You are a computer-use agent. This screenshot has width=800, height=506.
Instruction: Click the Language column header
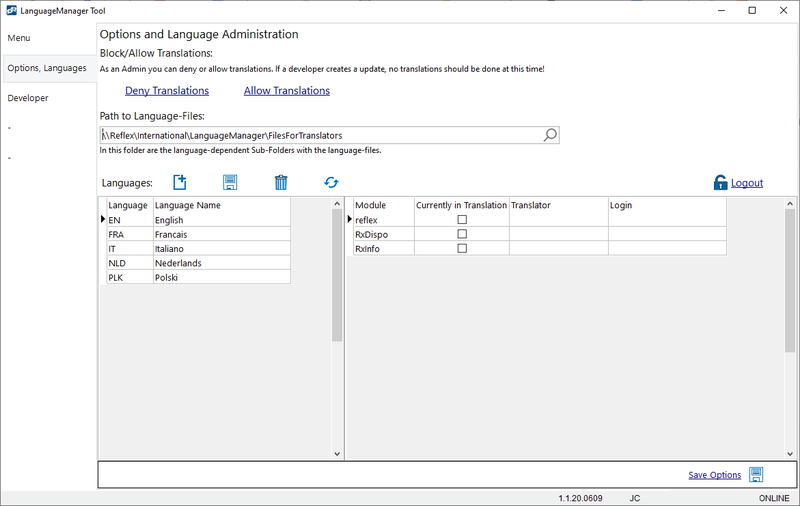click(130, 205)
